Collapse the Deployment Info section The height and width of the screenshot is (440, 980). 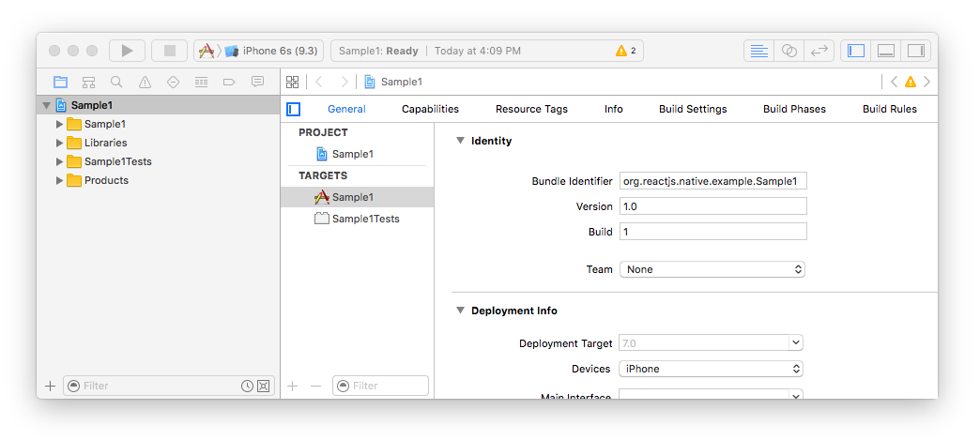(461, 310)
